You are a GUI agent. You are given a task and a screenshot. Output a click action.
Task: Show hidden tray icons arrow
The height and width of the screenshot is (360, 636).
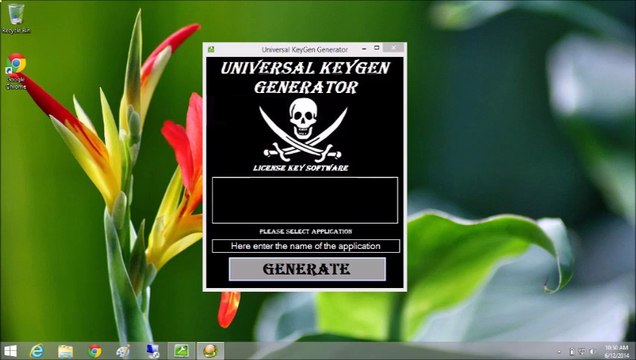pos(560,352)
